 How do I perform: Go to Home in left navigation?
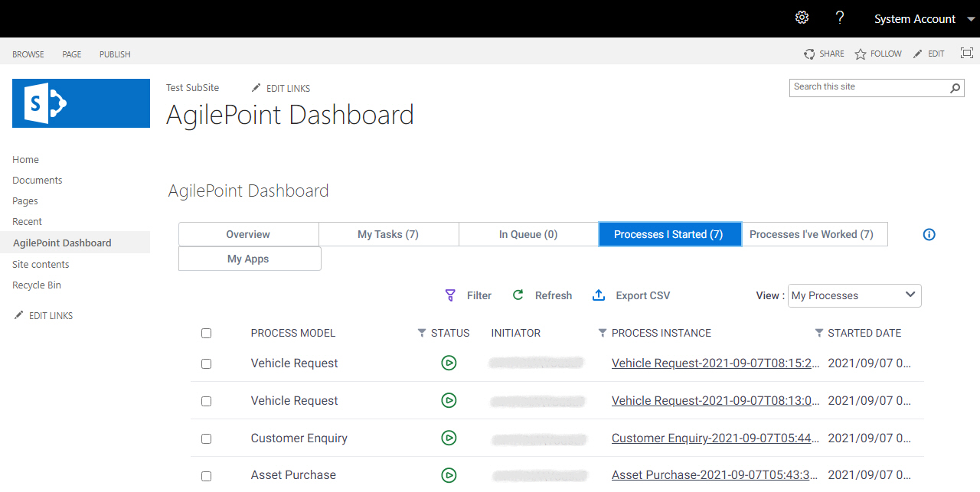[25, 160]
